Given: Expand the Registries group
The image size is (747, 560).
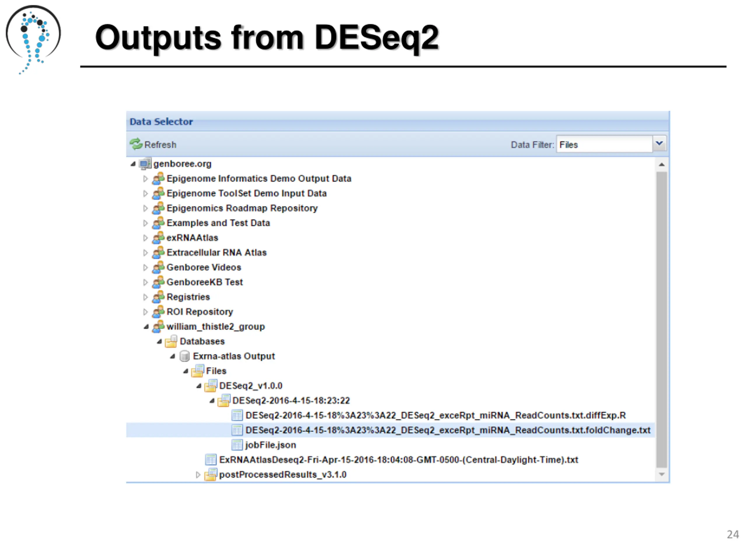Looking at the screenshot, I should [145, 297].
